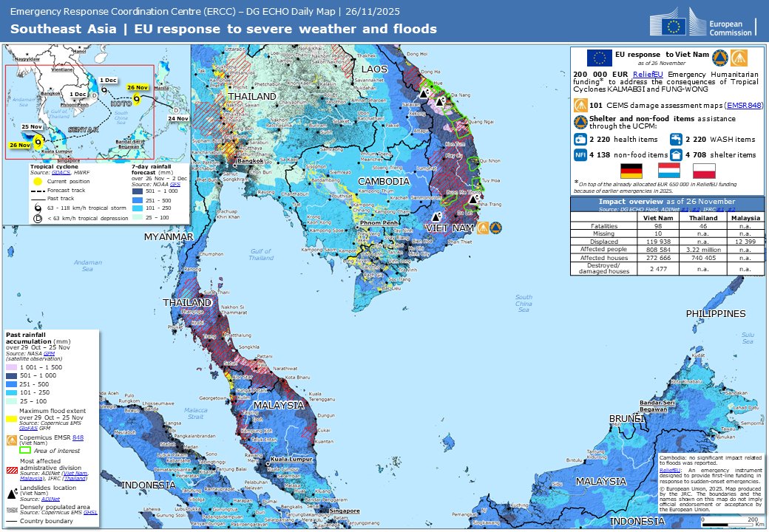Click the KOTO cyclone marker in the inset map
This screenshot has width=769, height=532.
137,99
